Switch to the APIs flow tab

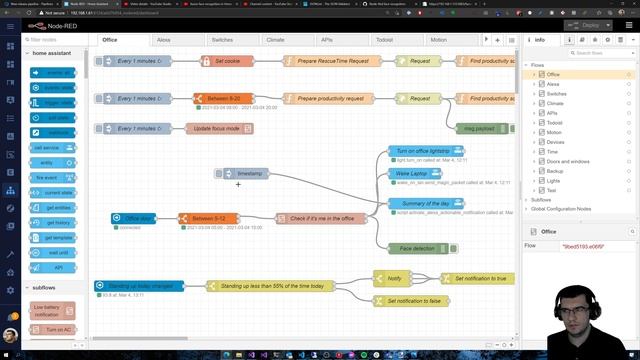pyautogui.click(x=342, y=40)
